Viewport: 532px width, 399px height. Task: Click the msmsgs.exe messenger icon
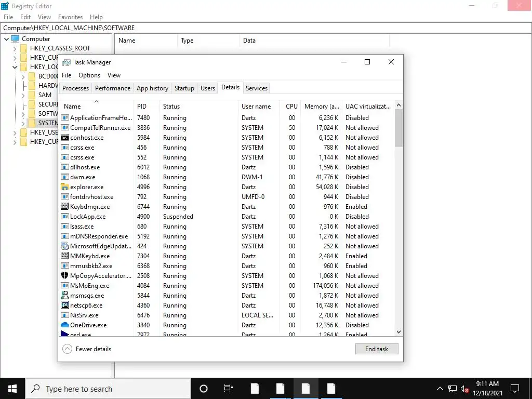65,295
